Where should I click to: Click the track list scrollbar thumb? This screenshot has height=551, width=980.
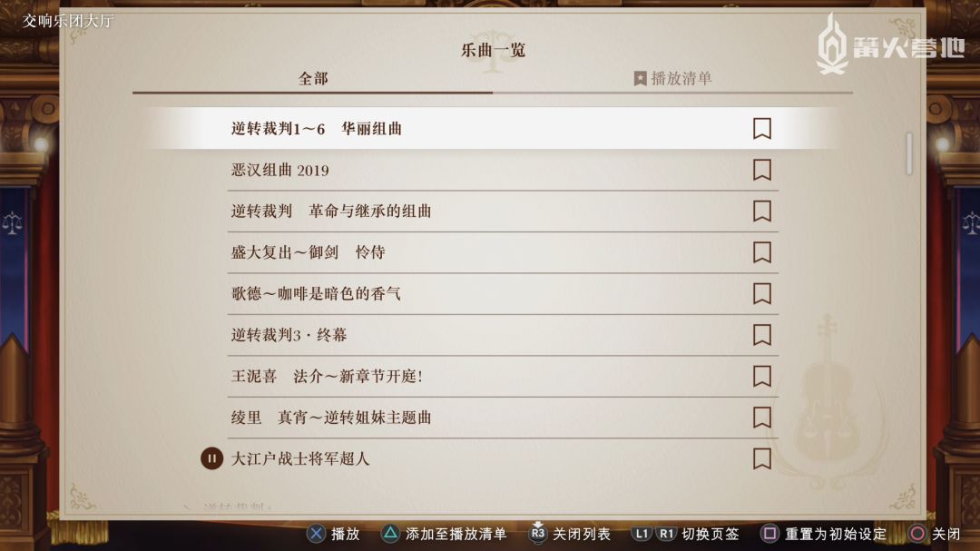point(908,153)
